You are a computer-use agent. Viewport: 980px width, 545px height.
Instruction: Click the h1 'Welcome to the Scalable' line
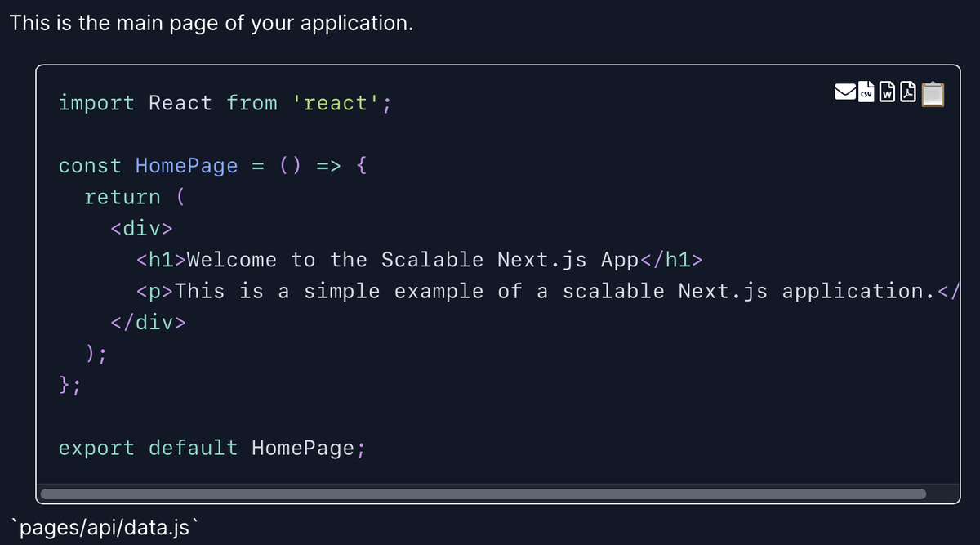point(418,260)
